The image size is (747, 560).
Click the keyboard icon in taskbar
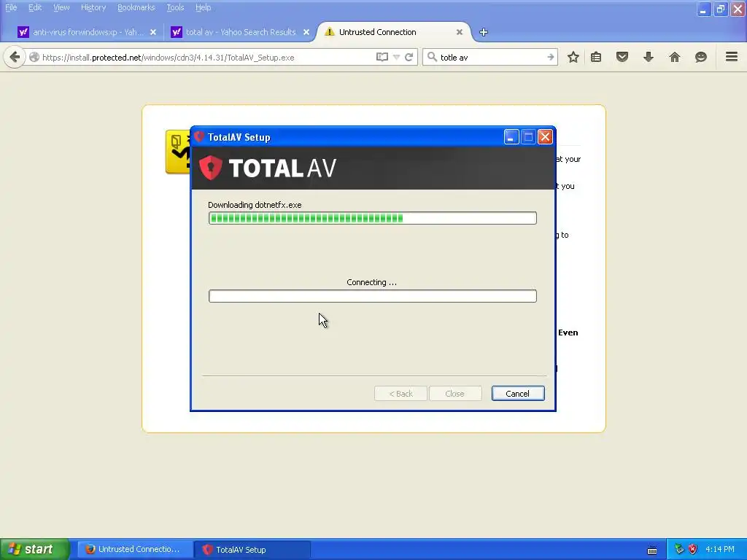pos(652,550)
